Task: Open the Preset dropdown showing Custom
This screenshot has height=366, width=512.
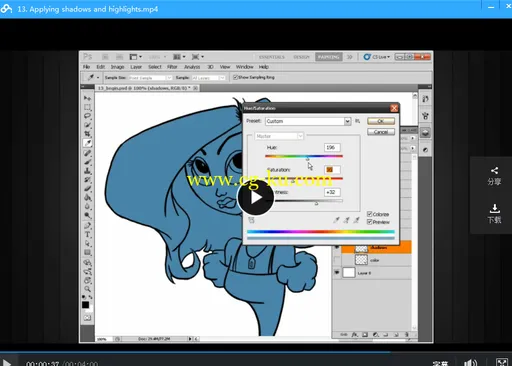Action: pos(308,121)
